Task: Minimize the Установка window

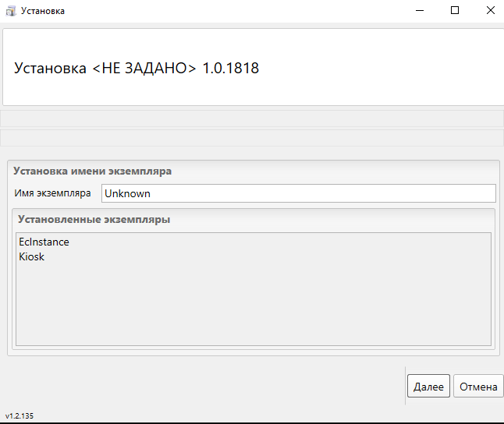Action: click(x=420, y=11)
